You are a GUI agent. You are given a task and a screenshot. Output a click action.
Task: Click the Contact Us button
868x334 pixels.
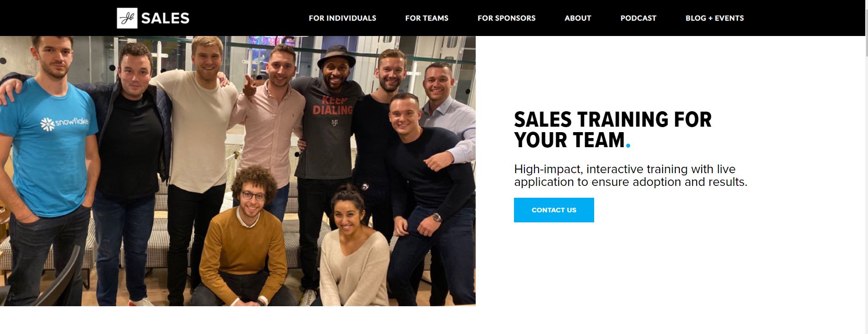click(x=554, y=210)
